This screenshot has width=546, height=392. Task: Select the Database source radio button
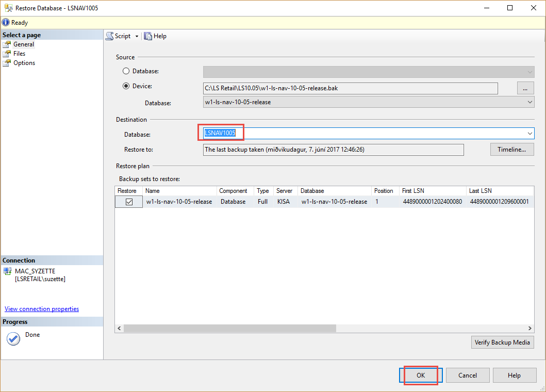tap(126, 71)
